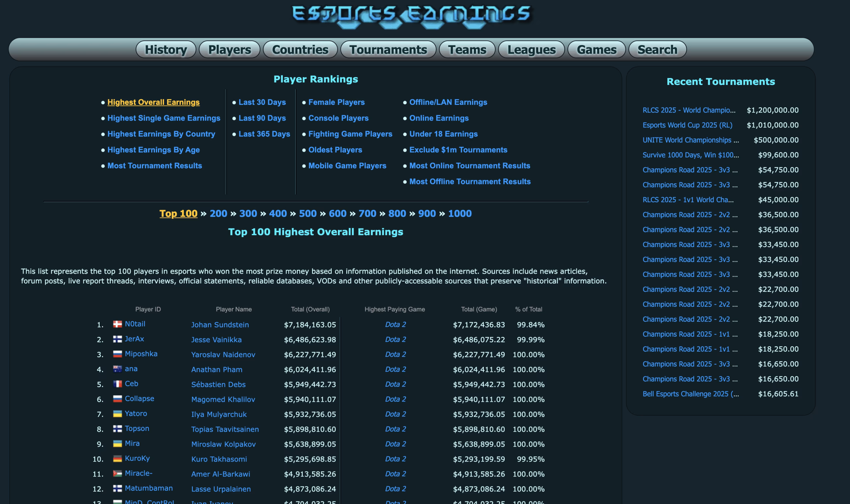
Task: Open Female Players ranking
Action: pos(336,102)
